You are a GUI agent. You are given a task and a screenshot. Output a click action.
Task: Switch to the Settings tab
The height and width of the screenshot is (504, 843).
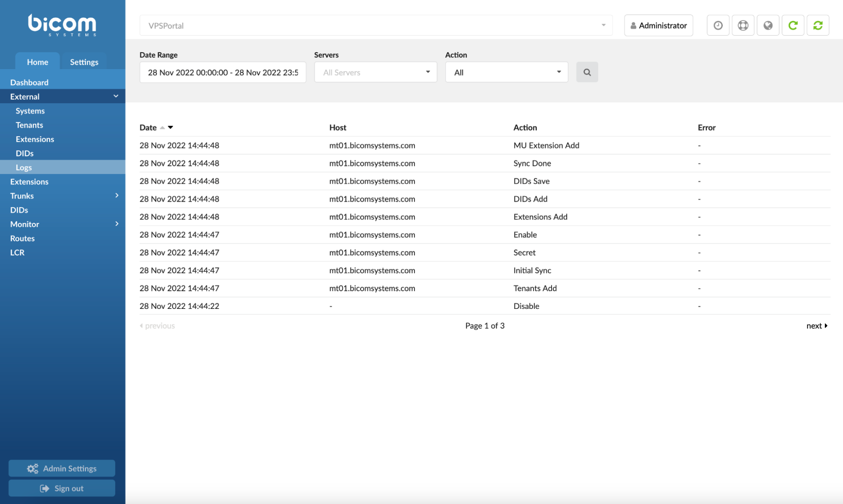tap(84, 62)
